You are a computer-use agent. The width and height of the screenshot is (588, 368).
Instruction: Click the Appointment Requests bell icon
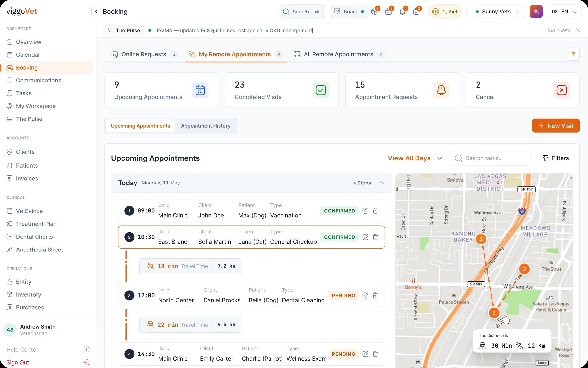[441, 90]
